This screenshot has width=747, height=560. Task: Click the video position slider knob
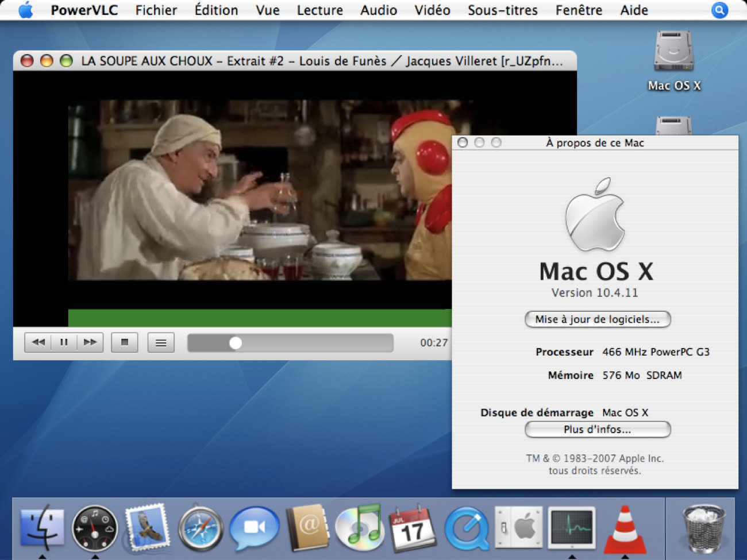pyautogui.click(x=236, y=343)
